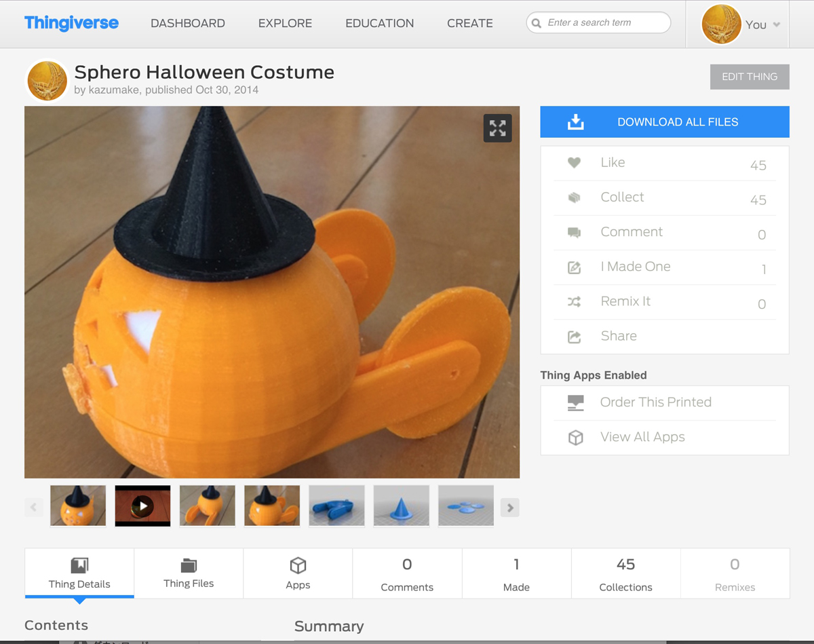The height and width of the screenshot is (644, 814).
Task: Click the I Made One pencil icon
Action: 574,267
